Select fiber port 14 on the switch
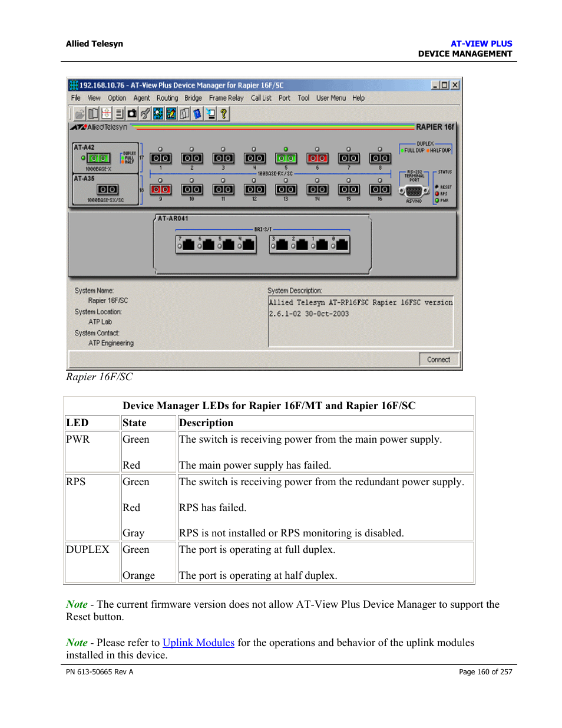 coord(317,189)
